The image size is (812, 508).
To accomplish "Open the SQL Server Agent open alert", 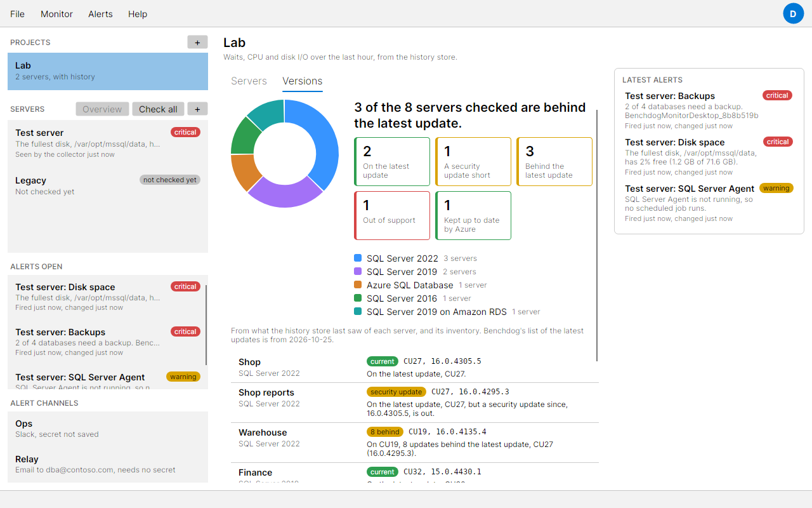I will click(107, 379).
